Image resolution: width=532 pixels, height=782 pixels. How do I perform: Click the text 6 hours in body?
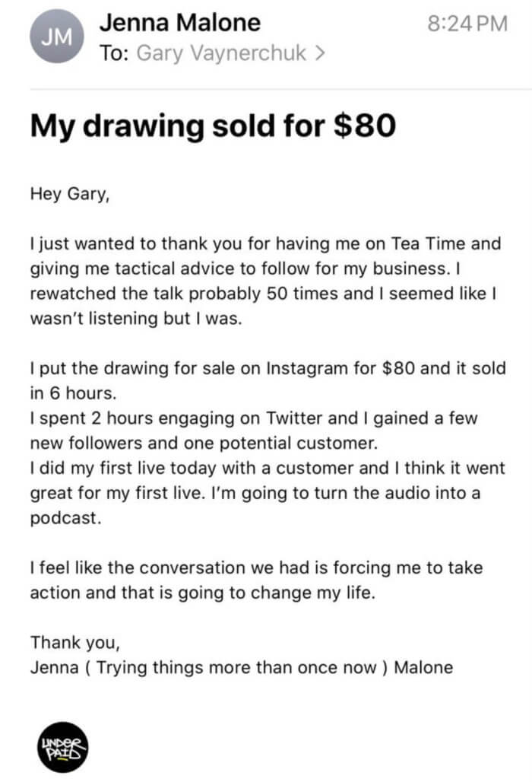coord(83,393)
